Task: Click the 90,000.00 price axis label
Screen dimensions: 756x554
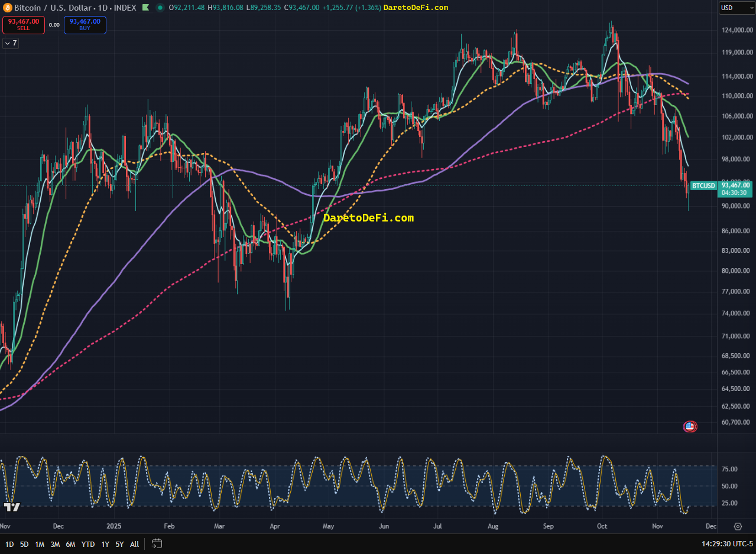Action: click(x=736, y=206)
